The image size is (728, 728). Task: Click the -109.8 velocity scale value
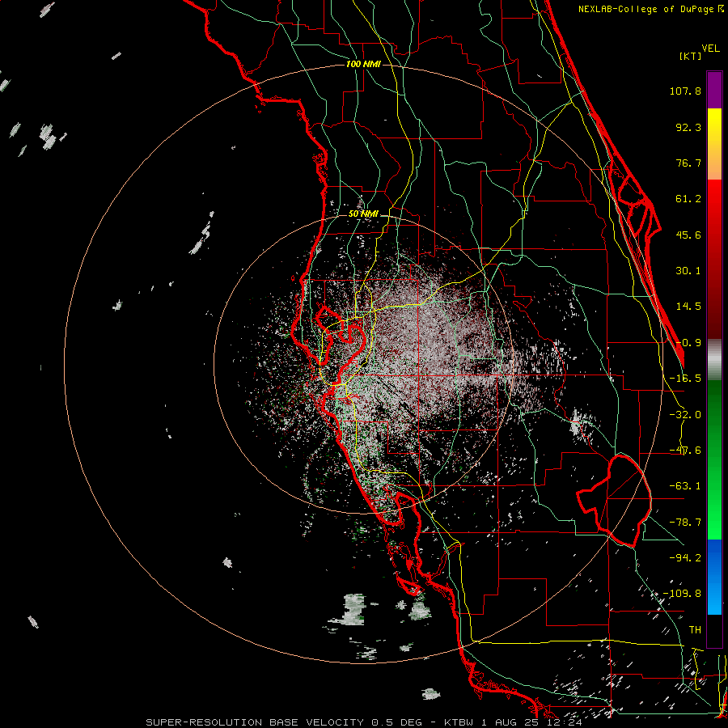point(682,594)
